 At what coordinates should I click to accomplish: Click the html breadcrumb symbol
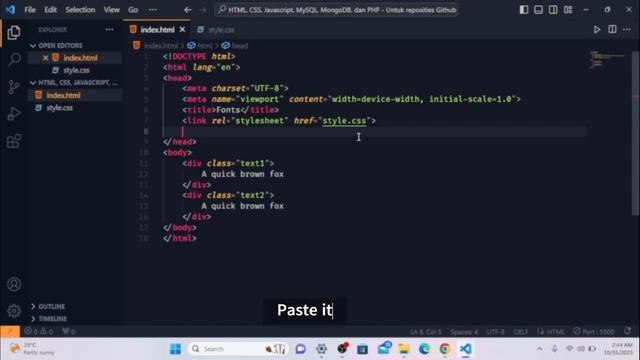tap(200, 46)
